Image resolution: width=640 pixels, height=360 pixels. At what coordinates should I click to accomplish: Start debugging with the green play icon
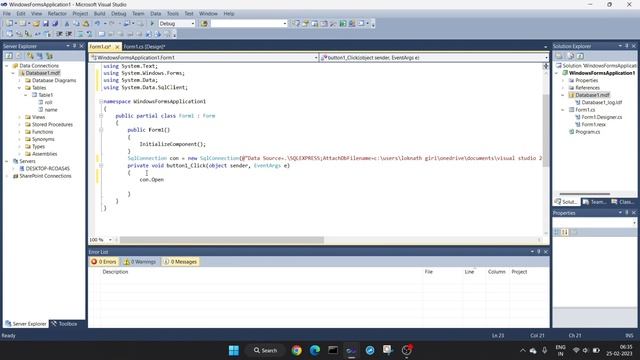coord(152,24)
